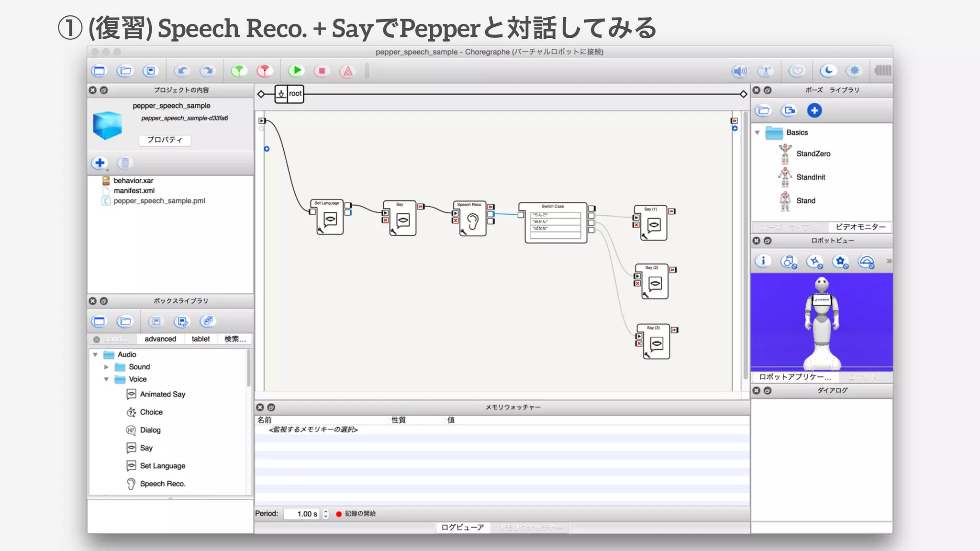Image resolution: width=980 pixels, height=551 pixels.
Task: Stop the behavior with the red square
Action: coord(322,71)
